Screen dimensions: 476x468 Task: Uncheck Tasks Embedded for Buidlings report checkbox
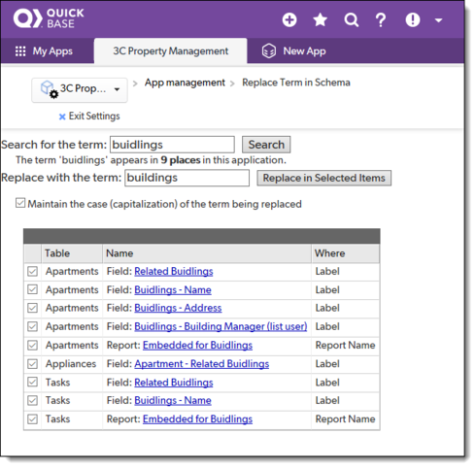point(32,419)
